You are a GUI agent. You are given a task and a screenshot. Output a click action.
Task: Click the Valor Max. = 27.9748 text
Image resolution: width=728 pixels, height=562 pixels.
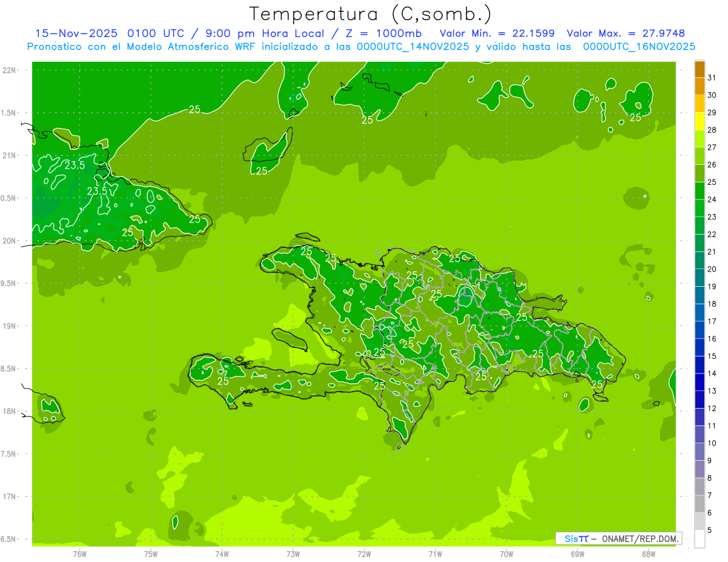[625, 33]
